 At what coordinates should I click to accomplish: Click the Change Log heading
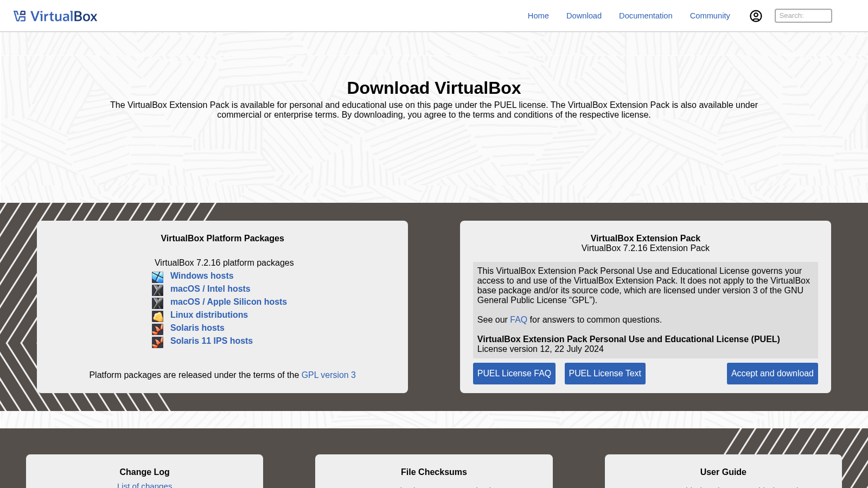click(144, 472)
